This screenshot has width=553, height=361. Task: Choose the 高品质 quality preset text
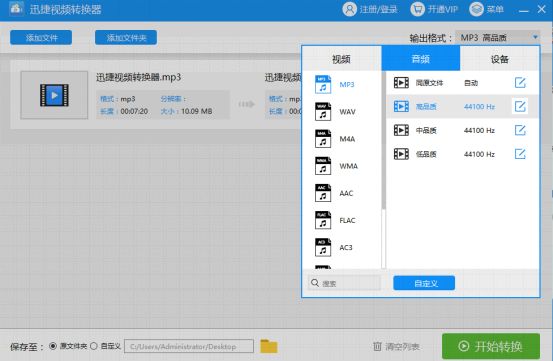point(426,106)
